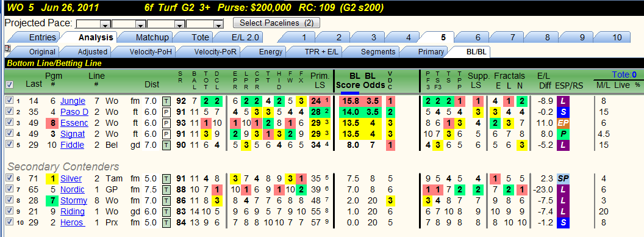This screenshot has width=644, height=237.
Task: Toggle checkbox for Stormy row
Action: pyautogui.click(x=9, y=200)
